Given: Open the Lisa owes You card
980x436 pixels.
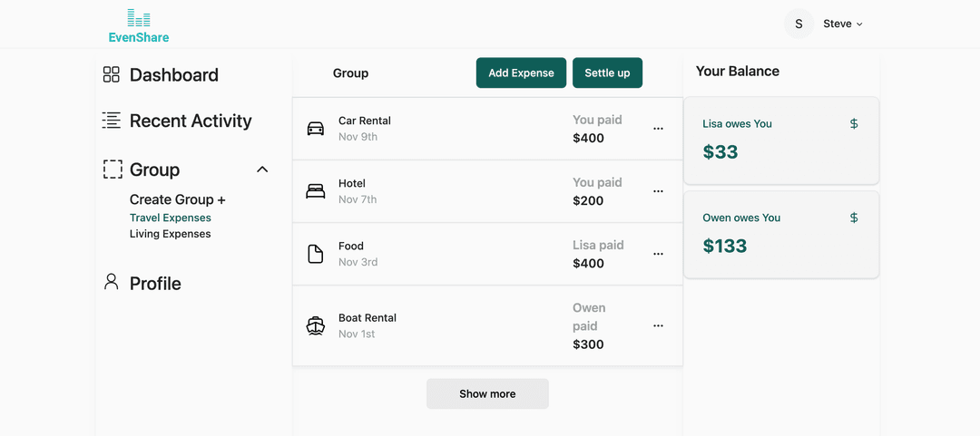Looking at the screenshot, I should point(781,140).
